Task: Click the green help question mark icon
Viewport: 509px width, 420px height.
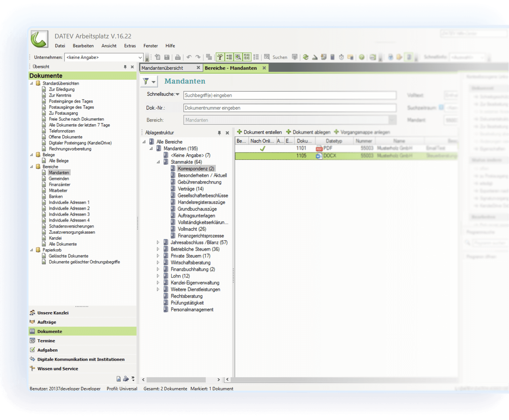Action: click(362, 57)
